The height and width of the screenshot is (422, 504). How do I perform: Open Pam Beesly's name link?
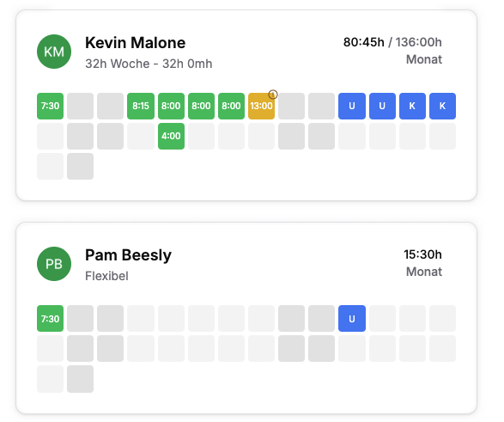[128, 255]
